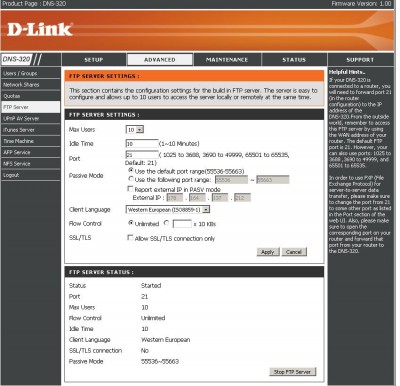Open iTunes Server page
Screen dimensions: 400x386
[x=30, y=130]
